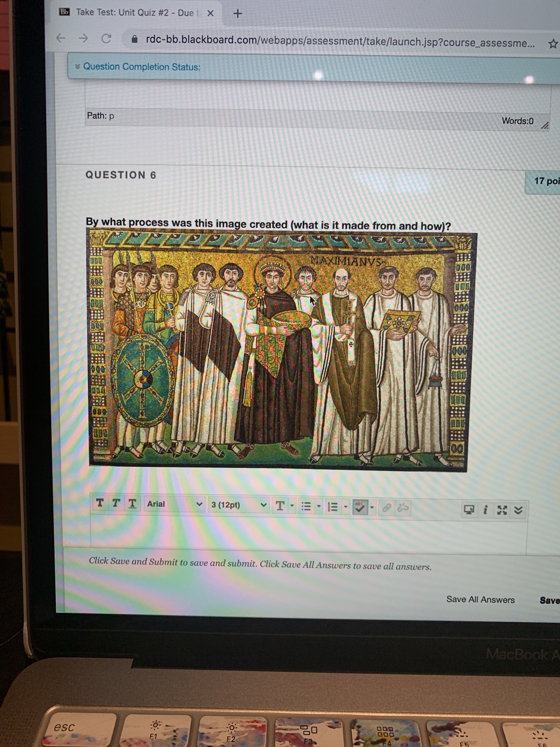Screen dimensions: 560x747
Task: Click the preview monitor icon
Action: click(469, 509)
